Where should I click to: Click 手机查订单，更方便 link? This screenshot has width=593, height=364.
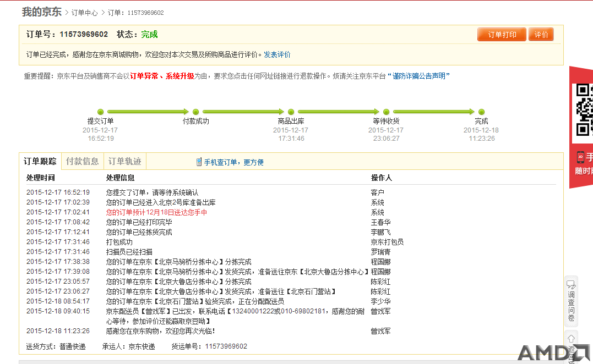(233, 162)
